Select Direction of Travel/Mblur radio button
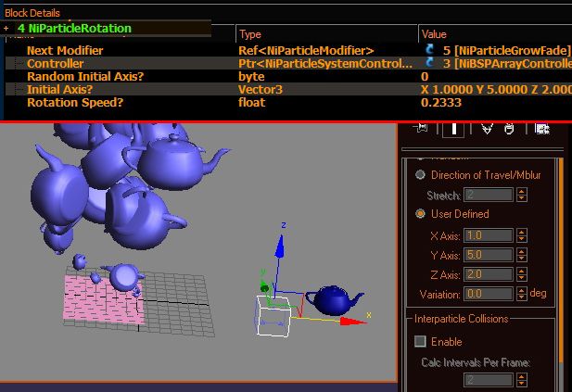The image size is (572, 392). pyautogui.click(x=420, y=174)
